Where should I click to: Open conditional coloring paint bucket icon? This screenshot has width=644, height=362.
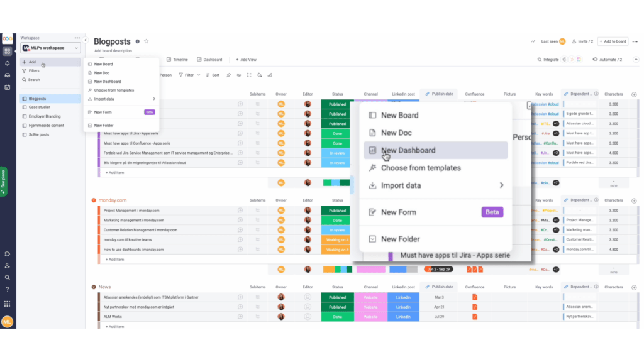pyautogui.click(x=260, y=75)
